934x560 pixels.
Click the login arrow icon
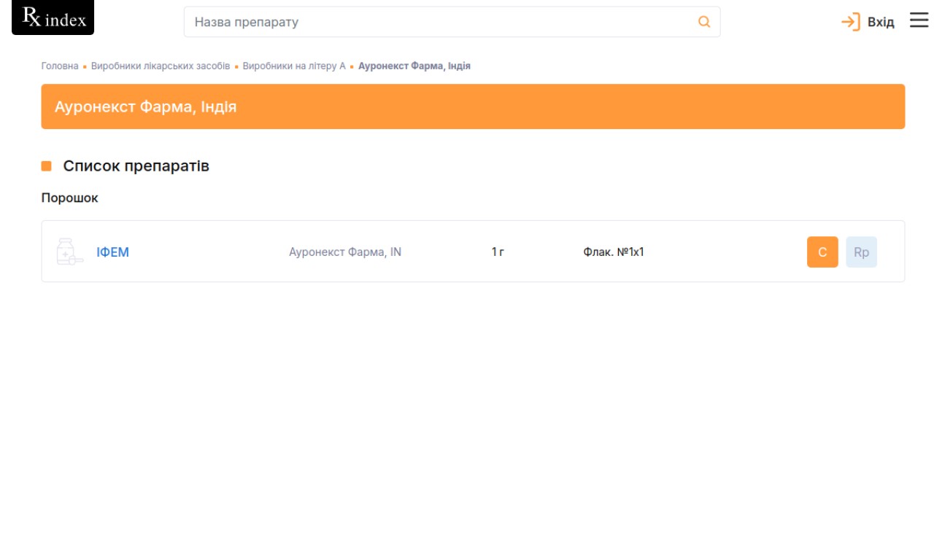(850, 22)
